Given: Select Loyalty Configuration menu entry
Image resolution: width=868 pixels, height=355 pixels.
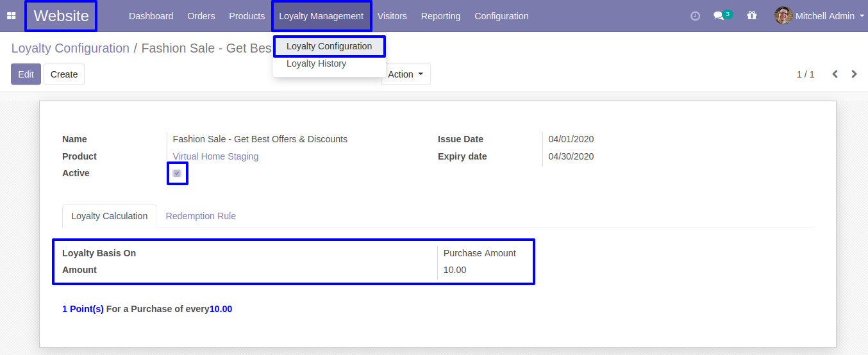Looking at the screenshot, I should coord(329,46).
